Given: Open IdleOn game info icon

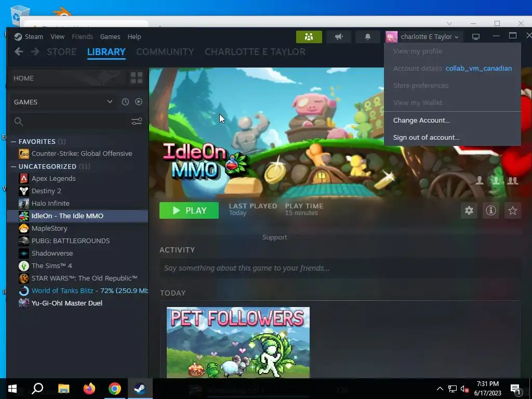Looking at the screenshot, I should point(490,210).
